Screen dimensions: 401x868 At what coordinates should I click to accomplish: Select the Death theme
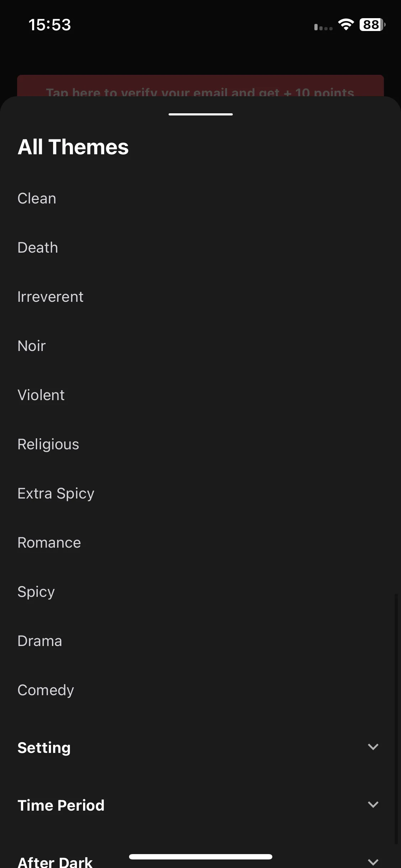point(38,248)
